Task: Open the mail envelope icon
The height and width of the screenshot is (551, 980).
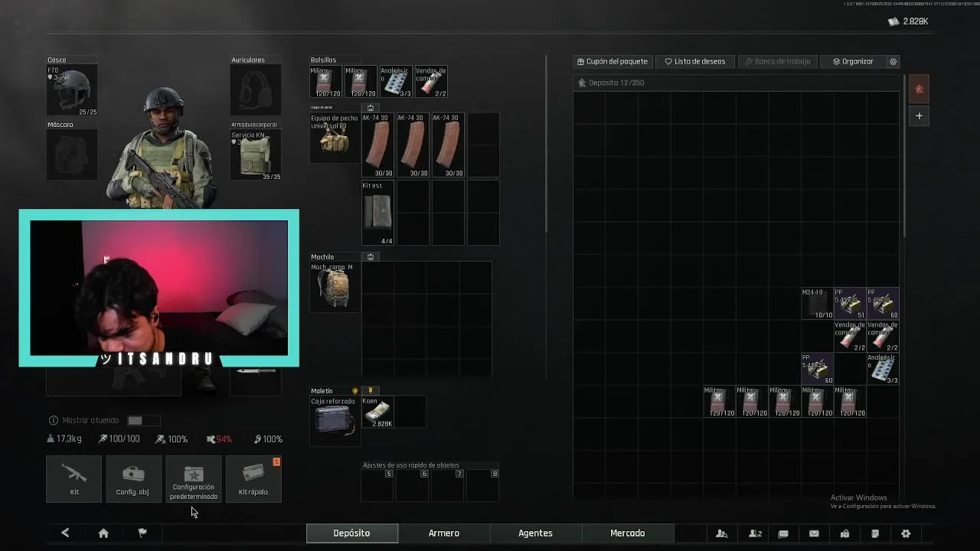Action: (x=814, y=533)
